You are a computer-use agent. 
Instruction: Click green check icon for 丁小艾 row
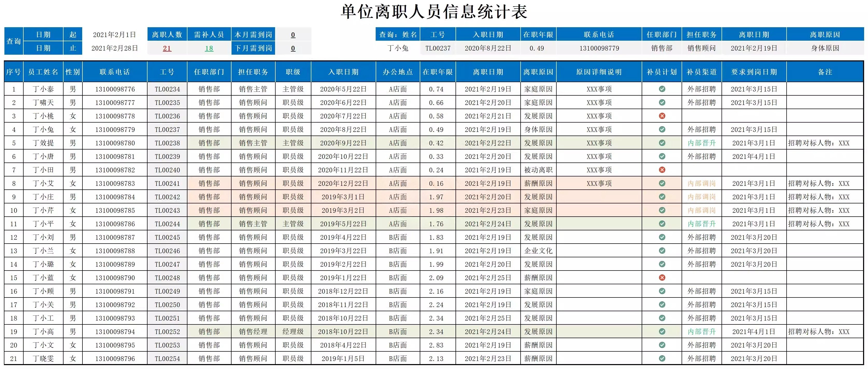(662, 183)
